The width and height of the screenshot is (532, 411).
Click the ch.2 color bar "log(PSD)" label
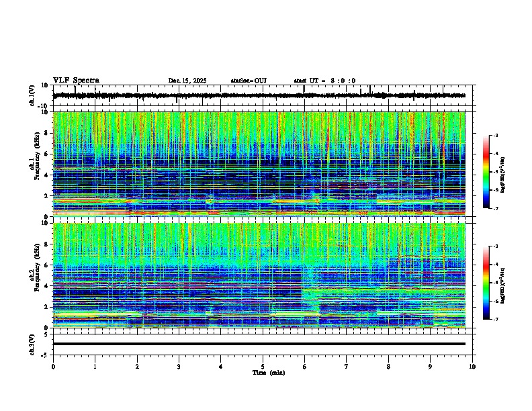coord(503,285)
